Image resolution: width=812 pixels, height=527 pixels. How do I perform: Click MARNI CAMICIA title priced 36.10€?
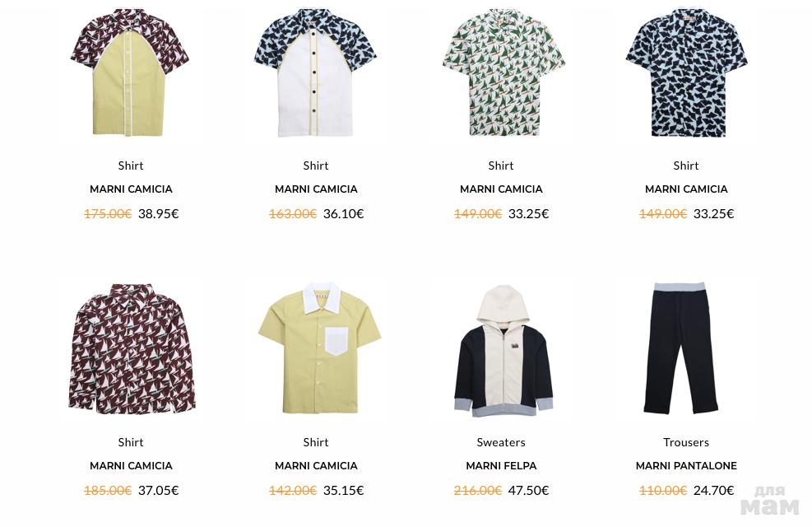(x=316, y=189)
